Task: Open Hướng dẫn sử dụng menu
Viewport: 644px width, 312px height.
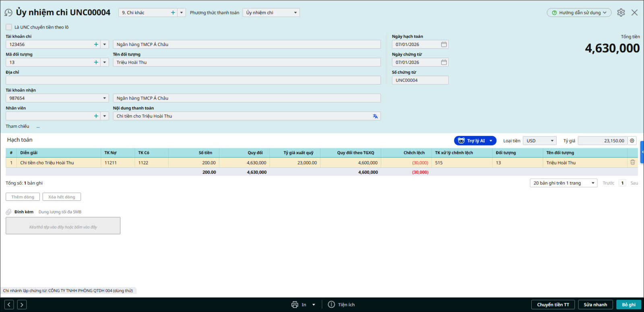Action: [579, 12]
